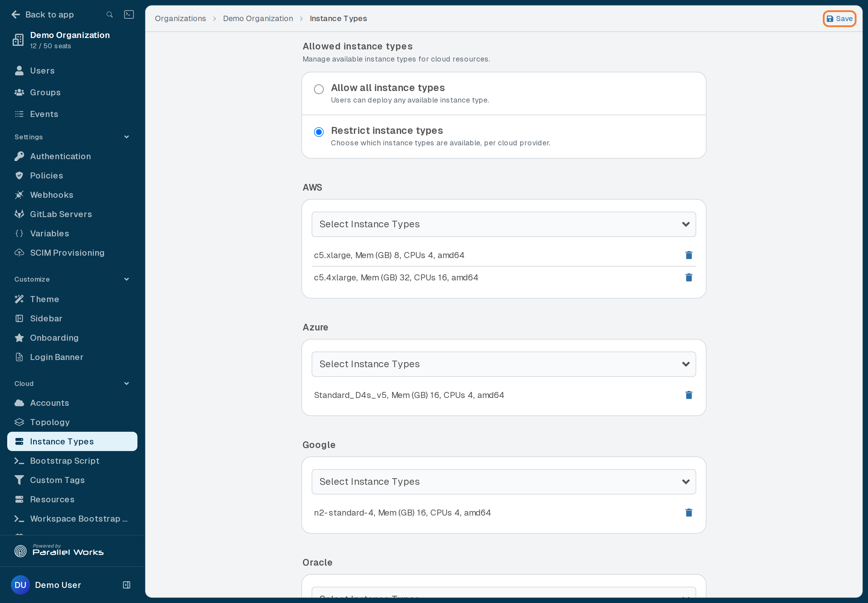The image size is (868, 603).
Task: Remove Standard_D4s_v5 with trash icon
Action: coord(689,395)
